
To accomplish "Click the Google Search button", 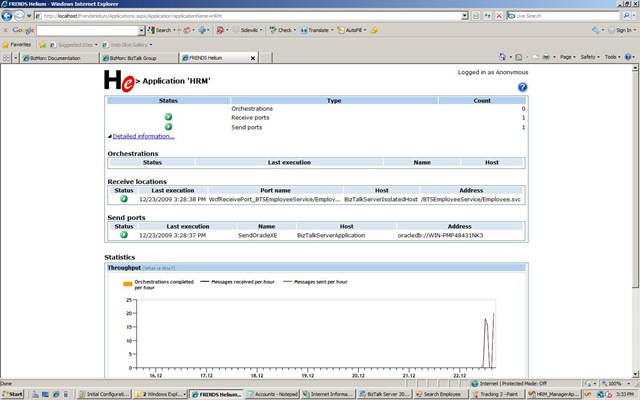I will [162, 30].
